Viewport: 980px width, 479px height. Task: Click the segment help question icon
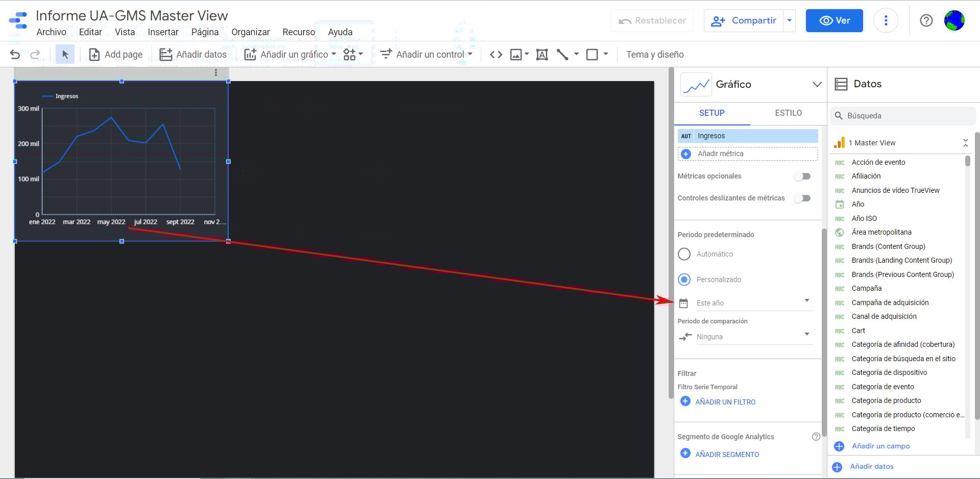[x=816, y=437]
